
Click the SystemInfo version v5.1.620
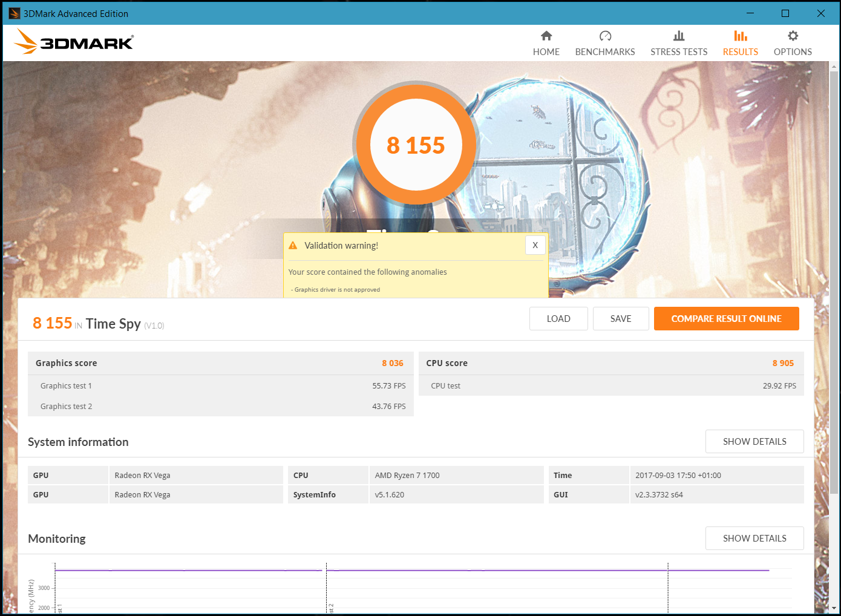point(390,494)
